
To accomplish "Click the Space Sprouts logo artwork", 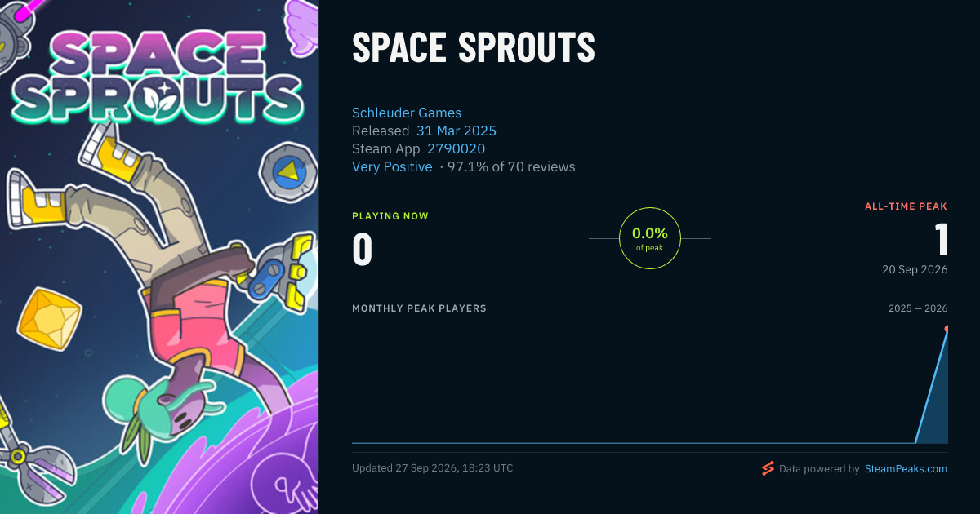I will point(155,78).
